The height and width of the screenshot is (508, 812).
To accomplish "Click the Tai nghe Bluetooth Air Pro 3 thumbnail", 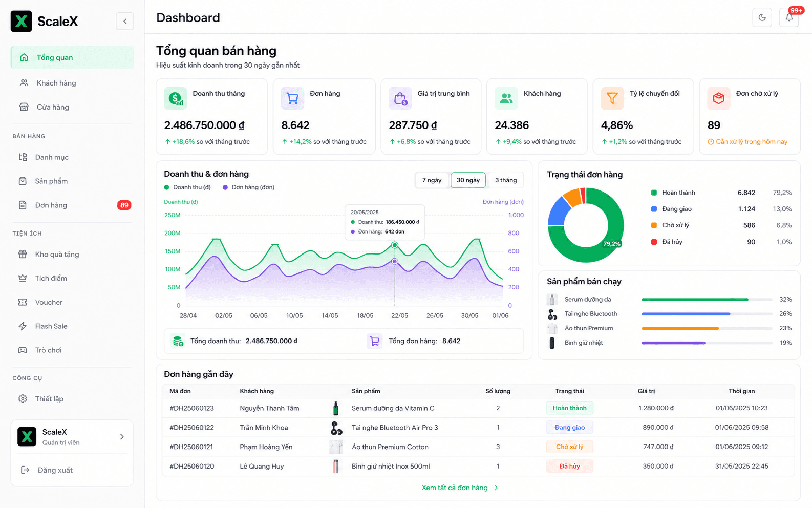I will coord(336,428).
